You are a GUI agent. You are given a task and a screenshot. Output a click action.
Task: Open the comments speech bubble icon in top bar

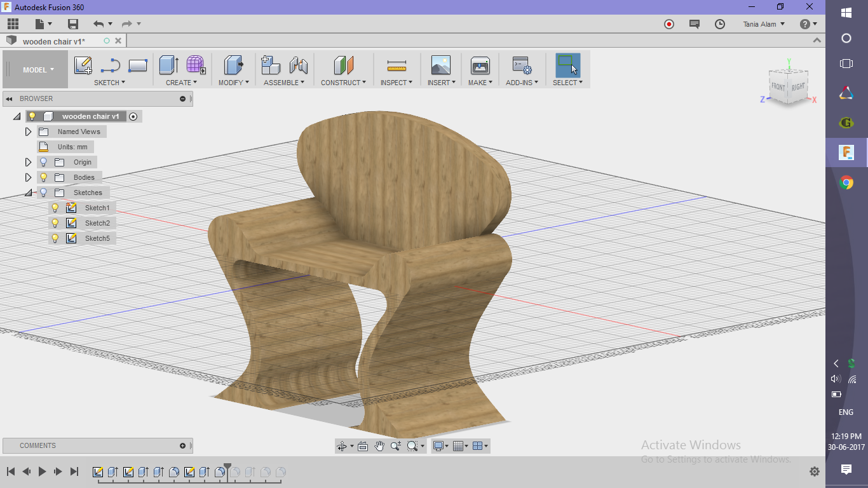[x=695, y=24]
